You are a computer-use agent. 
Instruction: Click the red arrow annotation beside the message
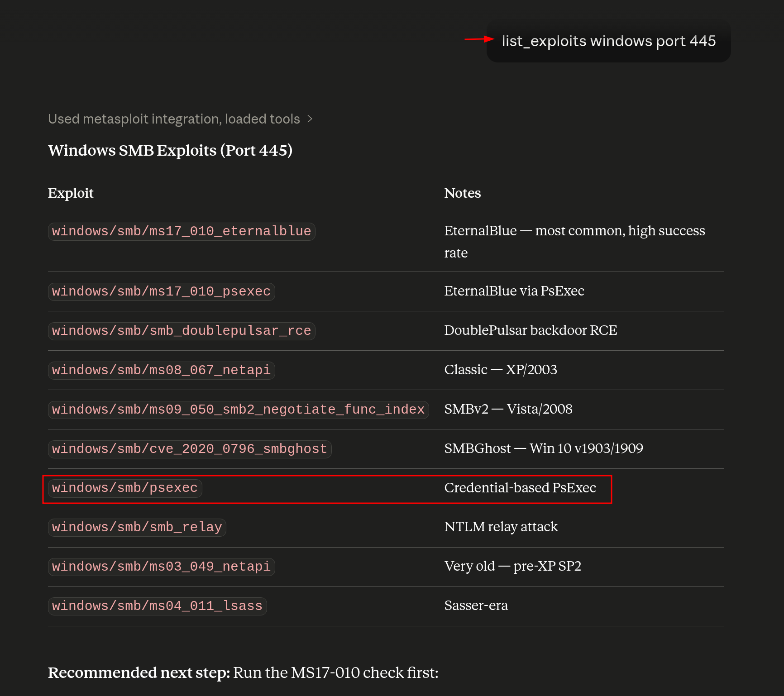tap(479, 39)
